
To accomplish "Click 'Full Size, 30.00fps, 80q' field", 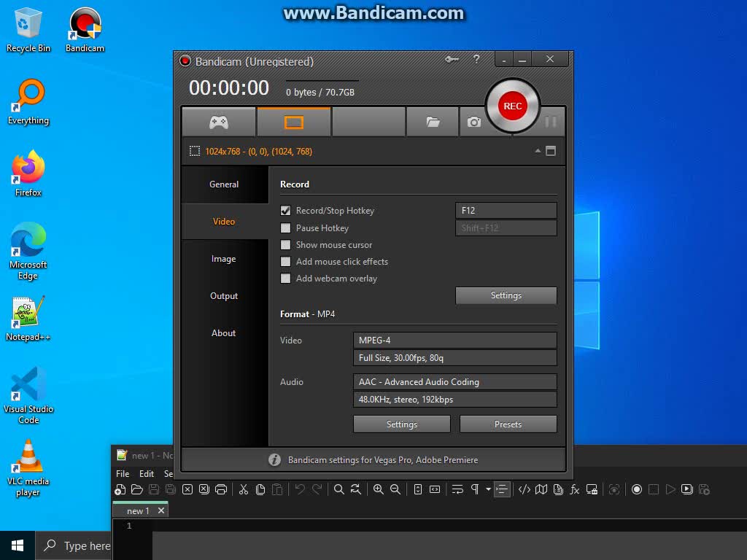I will (455, 357).
